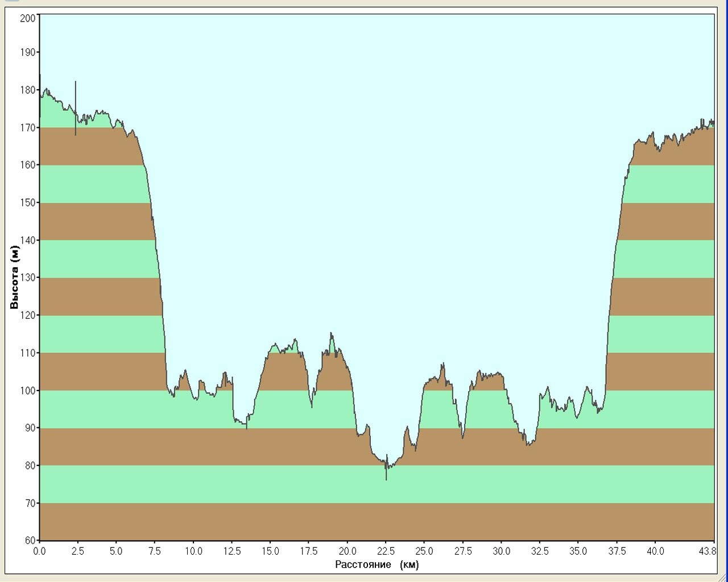Click the "80" tick on the height axis
The height and width of the screenshot is (582, 728).
(30, 465)
